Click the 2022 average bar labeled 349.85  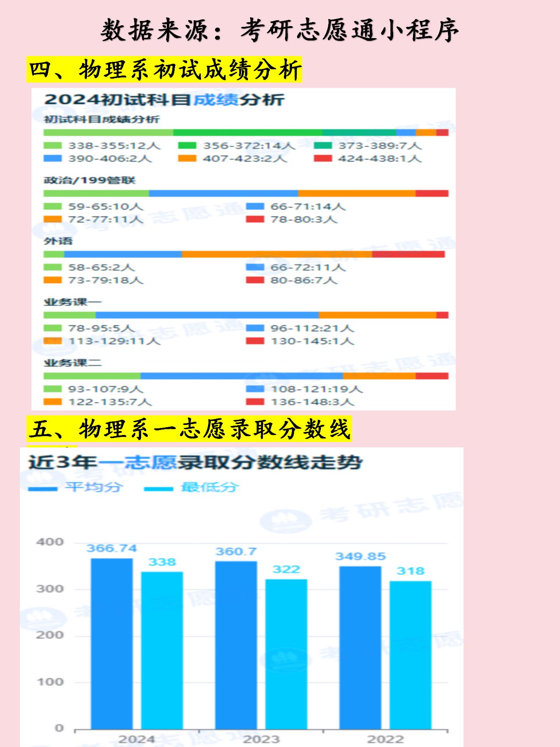(x=360, y=647)
